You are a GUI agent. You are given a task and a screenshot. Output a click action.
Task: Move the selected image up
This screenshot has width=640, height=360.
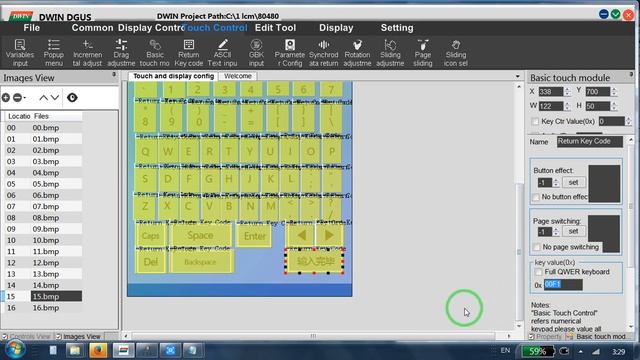43,98
